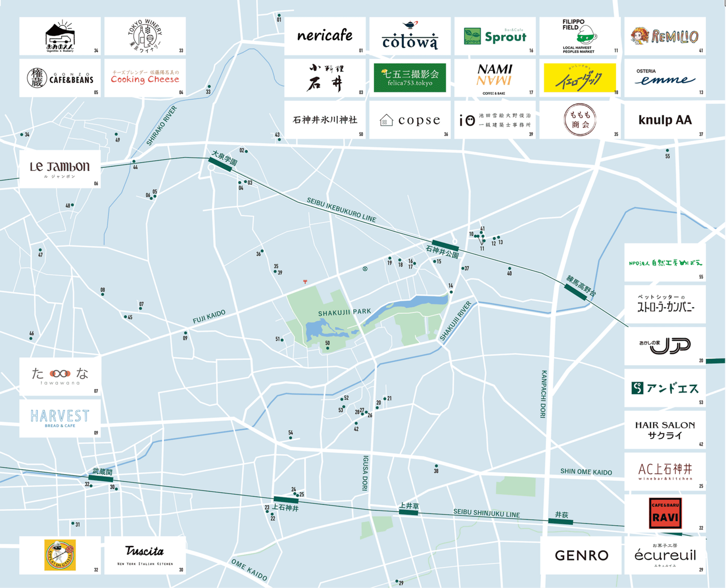Open the Tokyo Winery logo

coord(145,36)
